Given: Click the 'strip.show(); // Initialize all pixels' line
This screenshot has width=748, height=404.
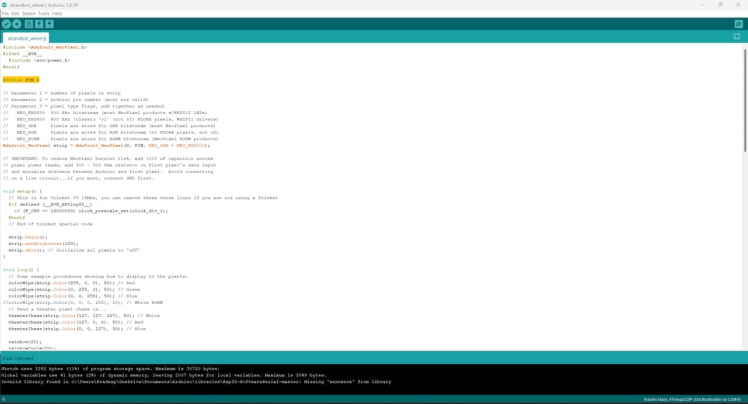Looking at the screenshot, I should [74, 250].
